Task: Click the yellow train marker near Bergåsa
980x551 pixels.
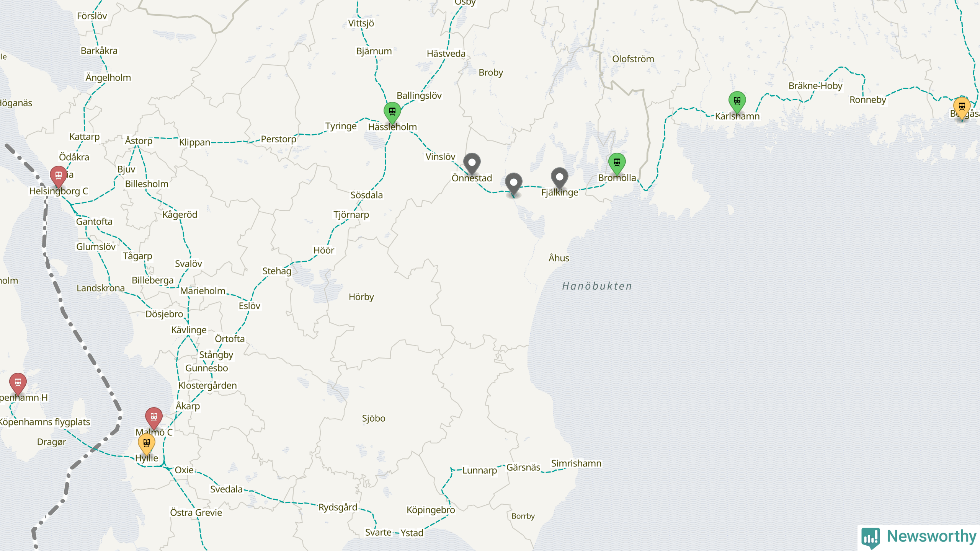Action: tap(962, 108)
